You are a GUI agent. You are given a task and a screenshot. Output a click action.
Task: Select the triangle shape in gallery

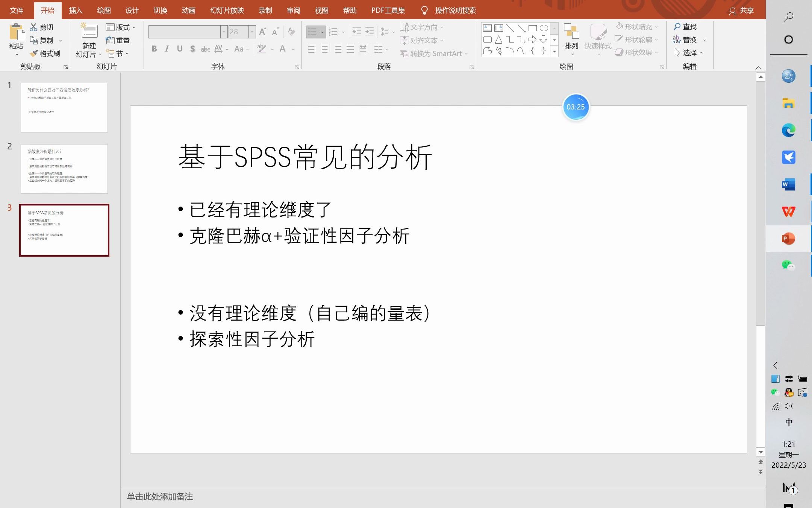498,40
